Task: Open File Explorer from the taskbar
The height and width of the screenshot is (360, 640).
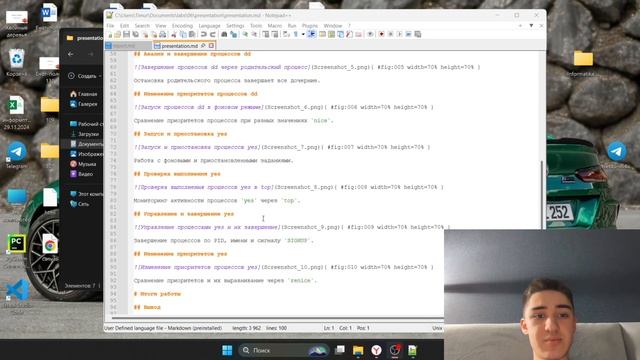Action: (x=358, y=350)
